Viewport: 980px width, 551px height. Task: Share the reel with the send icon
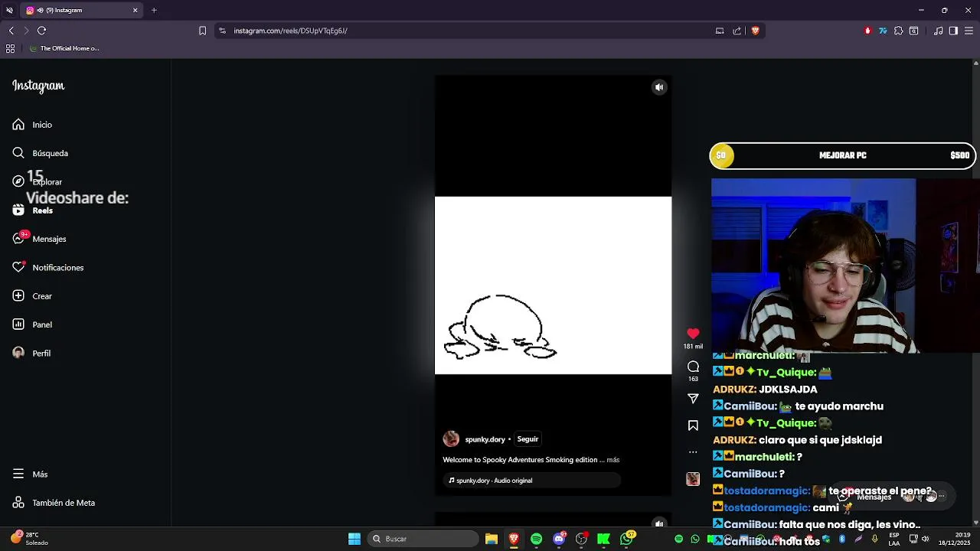tap(693, 399)
